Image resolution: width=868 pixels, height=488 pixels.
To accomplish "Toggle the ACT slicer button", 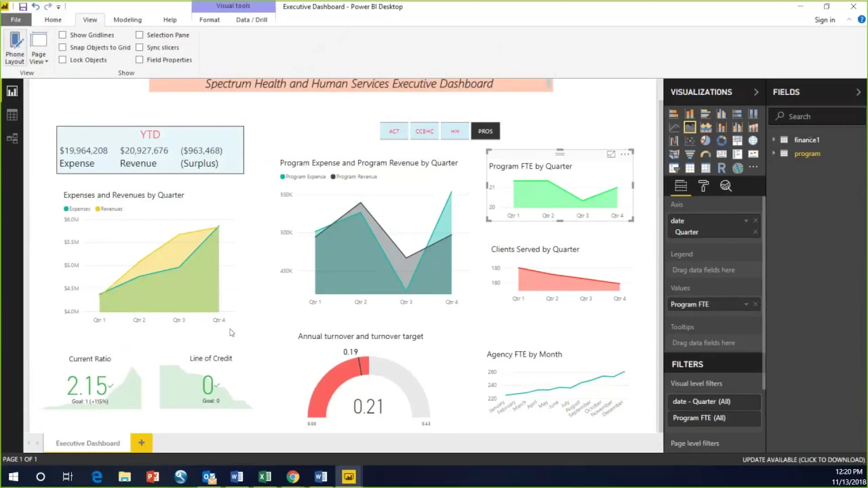I will click(x=394, y=131).
